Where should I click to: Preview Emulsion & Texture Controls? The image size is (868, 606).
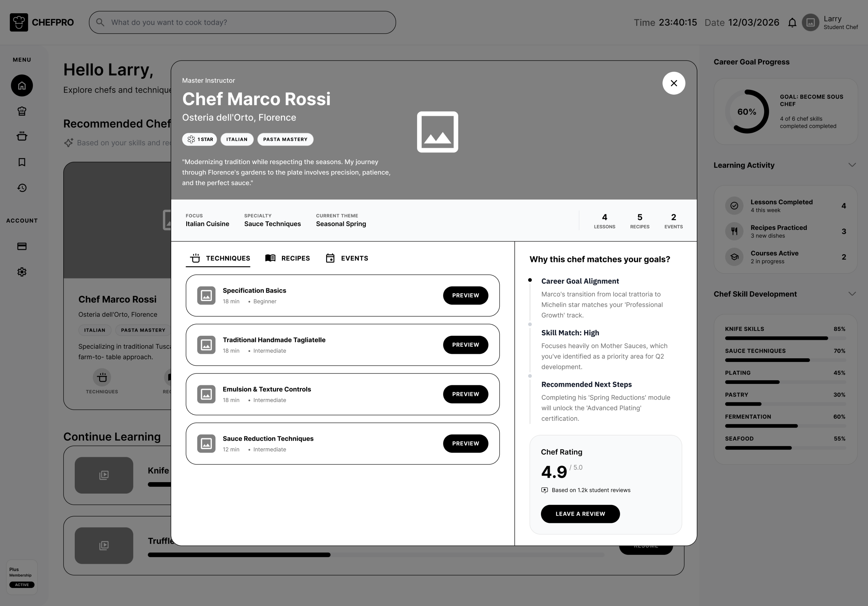[465, 394]
